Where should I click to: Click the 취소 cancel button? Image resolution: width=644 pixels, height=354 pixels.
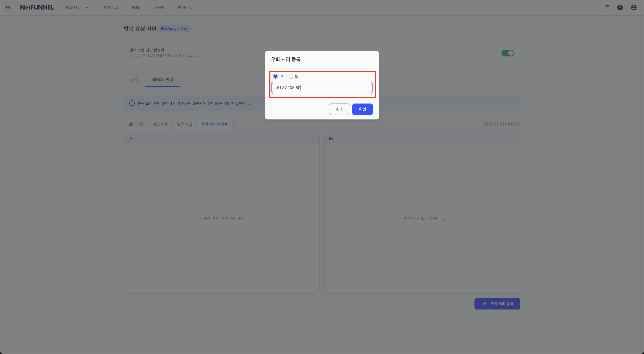339,109
